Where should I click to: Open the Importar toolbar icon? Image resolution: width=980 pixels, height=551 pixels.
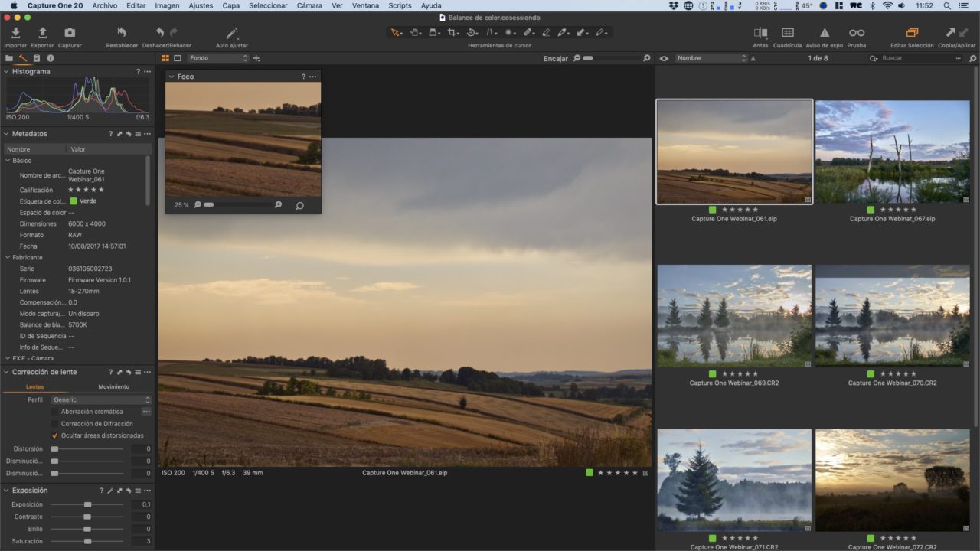pos(15,33)
